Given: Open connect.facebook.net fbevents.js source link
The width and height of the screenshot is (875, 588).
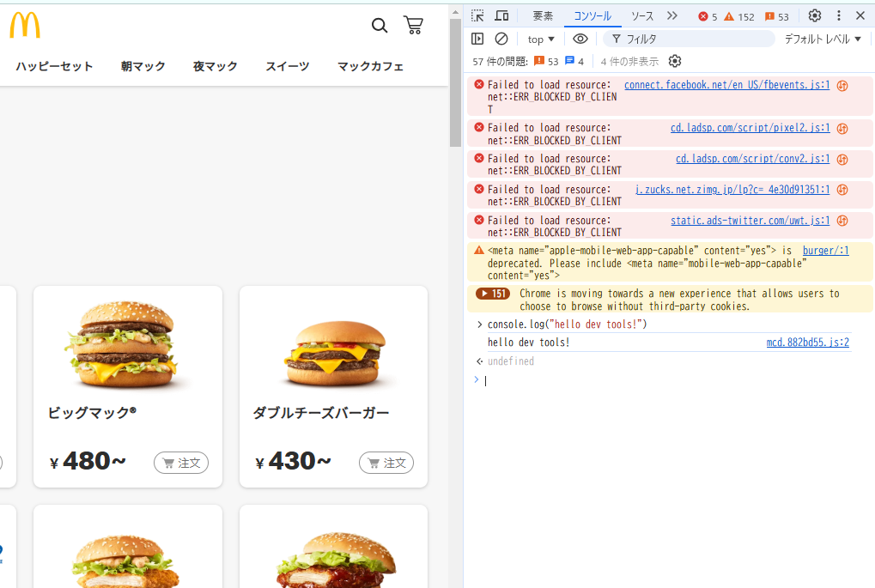Looking at the screenshot, I should pyautogui.click(x=726, y=85).
